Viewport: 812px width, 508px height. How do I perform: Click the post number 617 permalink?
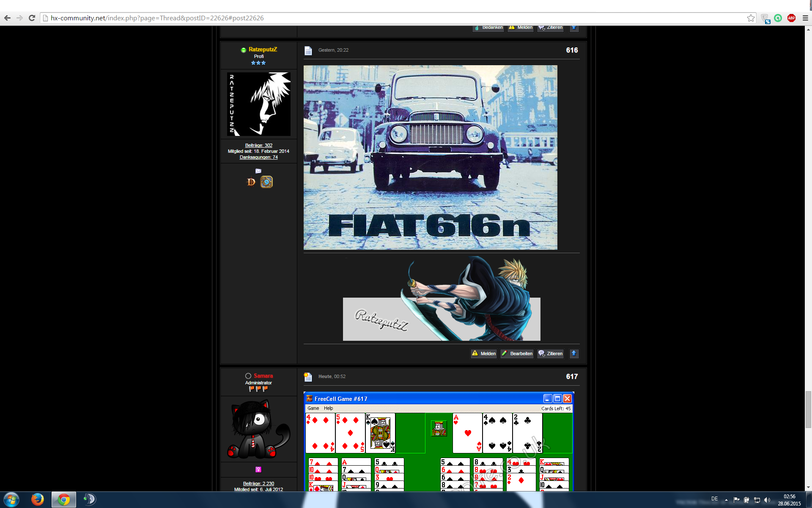pos(572,376)
